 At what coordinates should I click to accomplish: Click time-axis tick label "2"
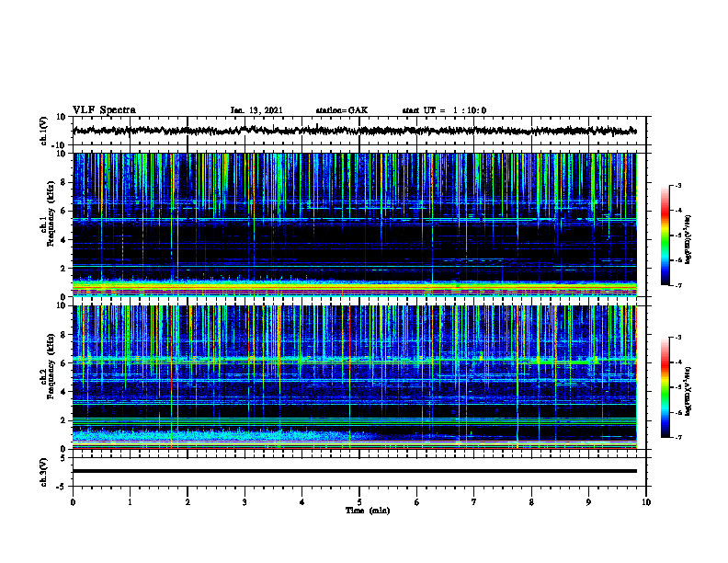[x=188, y=502]
